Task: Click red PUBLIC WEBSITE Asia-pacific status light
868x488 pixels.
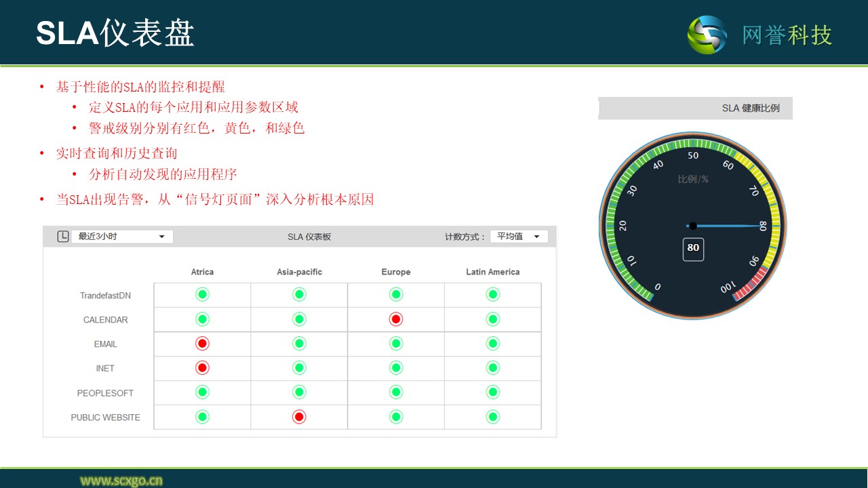Action: pos(299,417)
